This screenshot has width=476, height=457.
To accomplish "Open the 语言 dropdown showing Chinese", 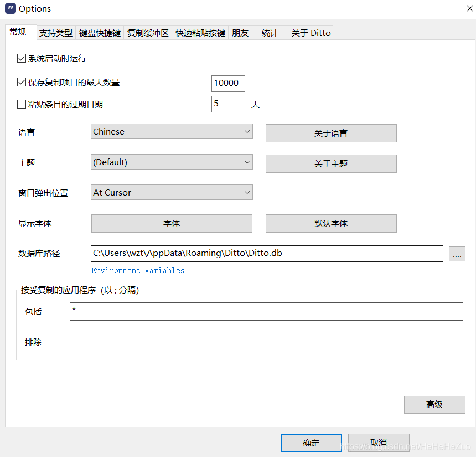I will click(172, 132).
